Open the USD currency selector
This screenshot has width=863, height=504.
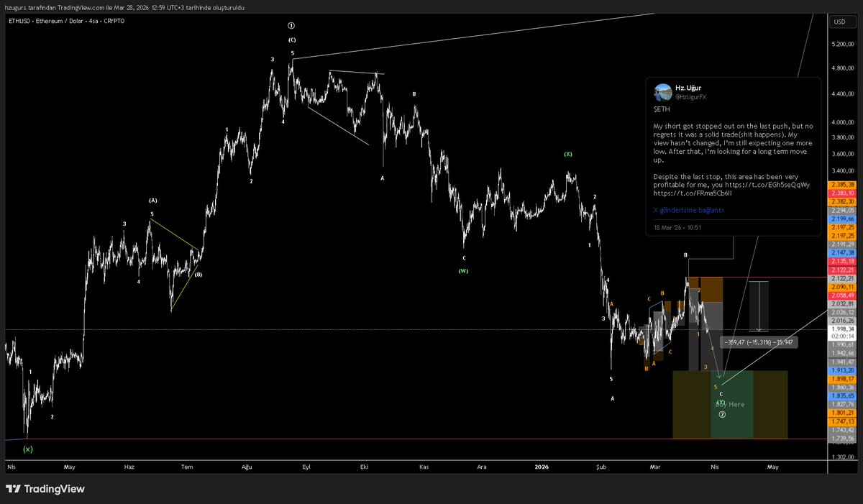(x=839, y=22)
